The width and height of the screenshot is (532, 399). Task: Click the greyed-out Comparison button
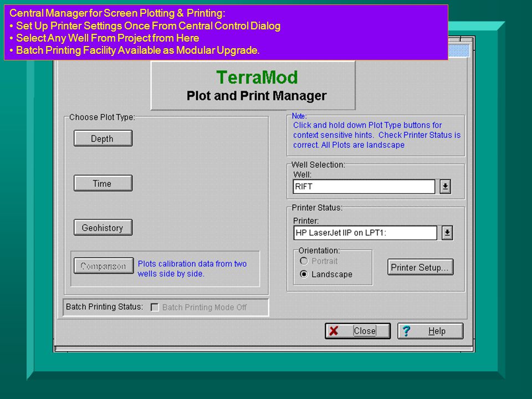[104, 266]
